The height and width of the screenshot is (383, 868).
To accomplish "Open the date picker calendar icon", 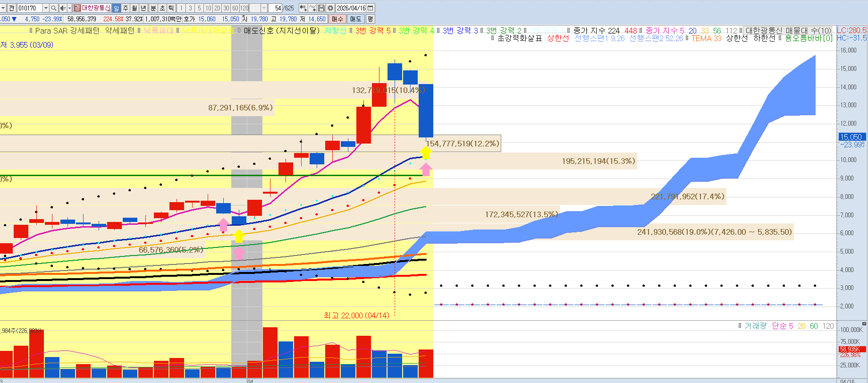I will tap(371, 8).
